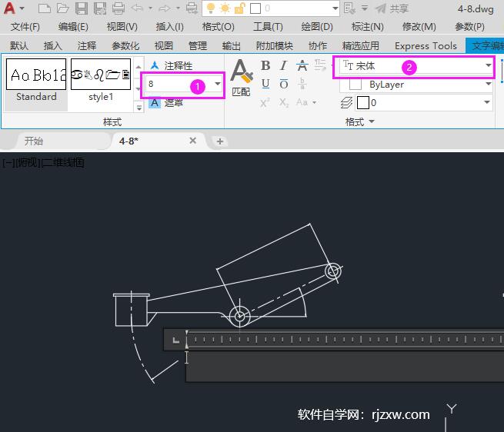Switch to the 管理 ribbon tab

click(x=198, y=46)
